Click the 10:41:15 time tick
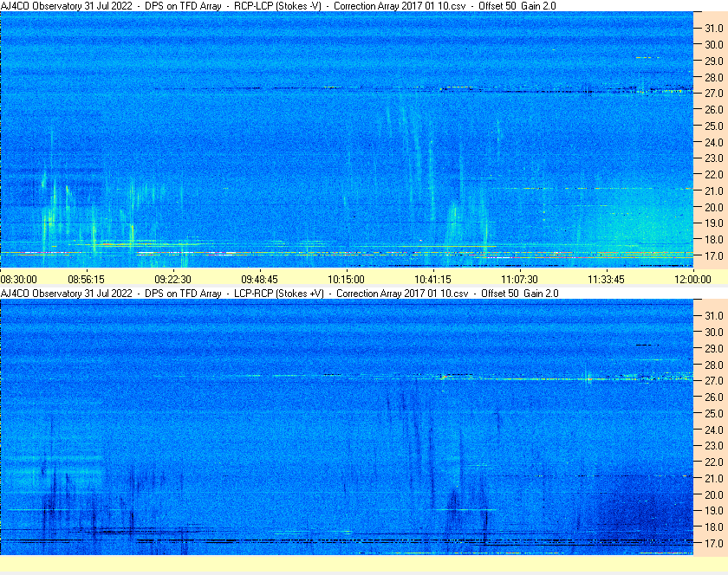 pyautogui.click(x=432, y=280)
